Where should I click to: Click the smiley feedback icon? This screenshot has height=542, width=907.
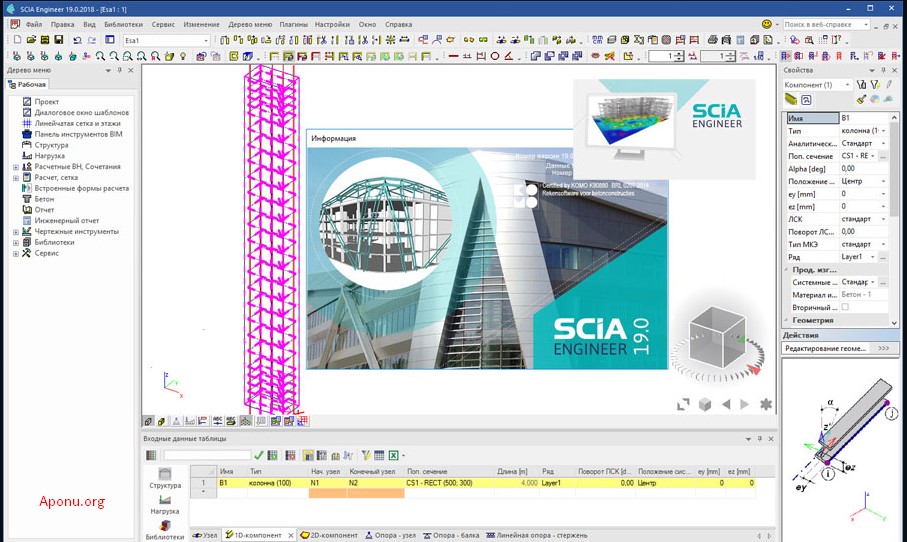click(x=766, y=24)
